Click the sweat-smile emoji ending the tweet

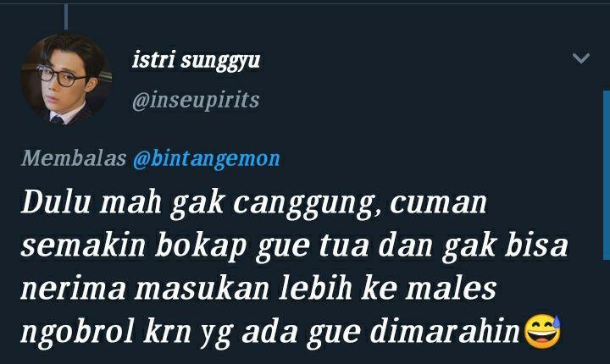[543, 331]
